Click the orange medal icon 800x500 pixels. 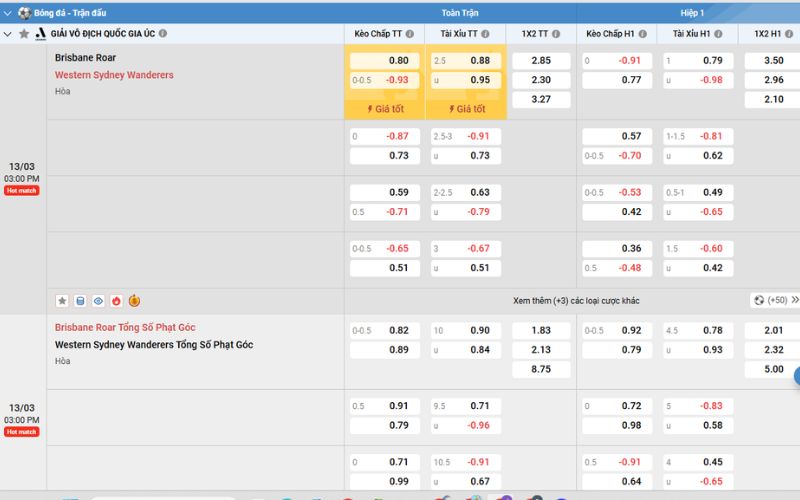[x=134, y=301]
